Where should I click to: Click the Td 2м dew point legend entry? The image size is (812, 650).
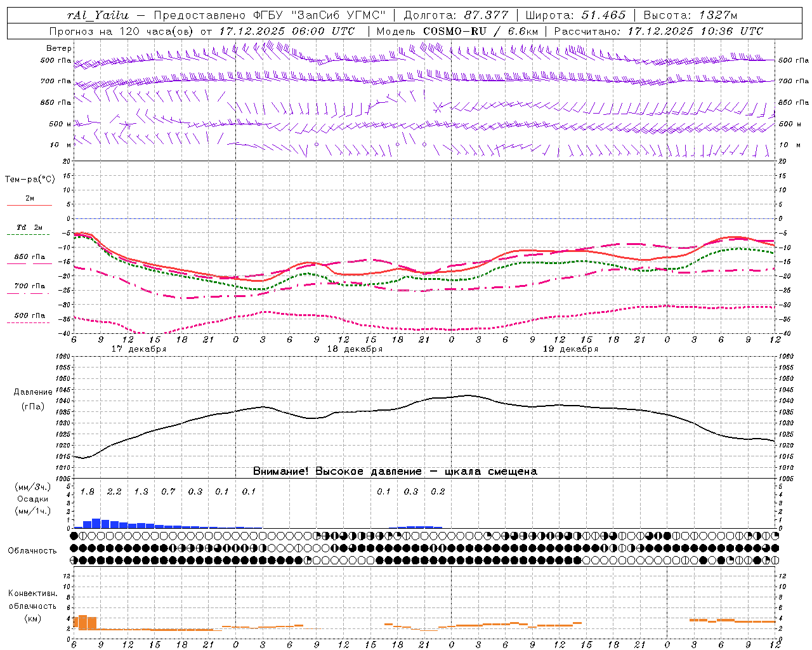[29, 227]
